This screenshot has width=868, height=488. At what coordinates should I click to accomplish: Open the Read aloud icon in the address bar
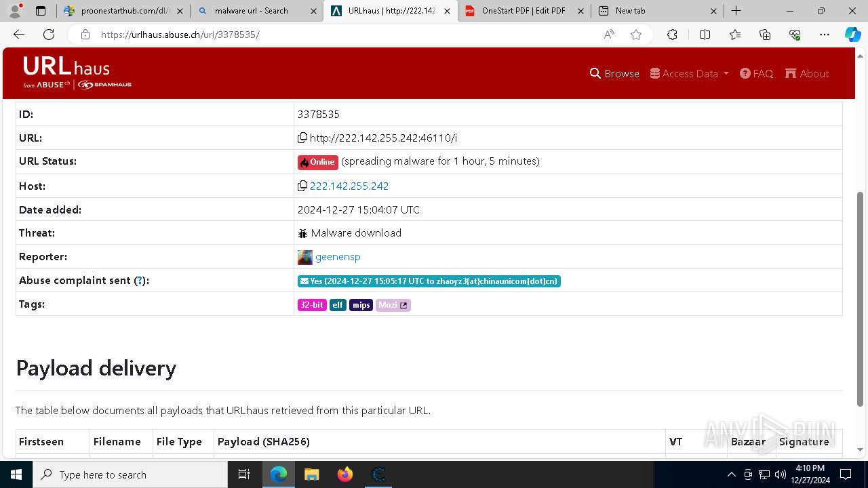tap(609, 35)
